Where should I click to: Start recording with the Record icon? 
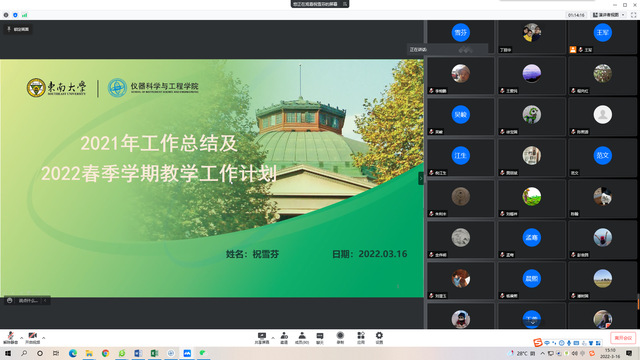(340, 338)
